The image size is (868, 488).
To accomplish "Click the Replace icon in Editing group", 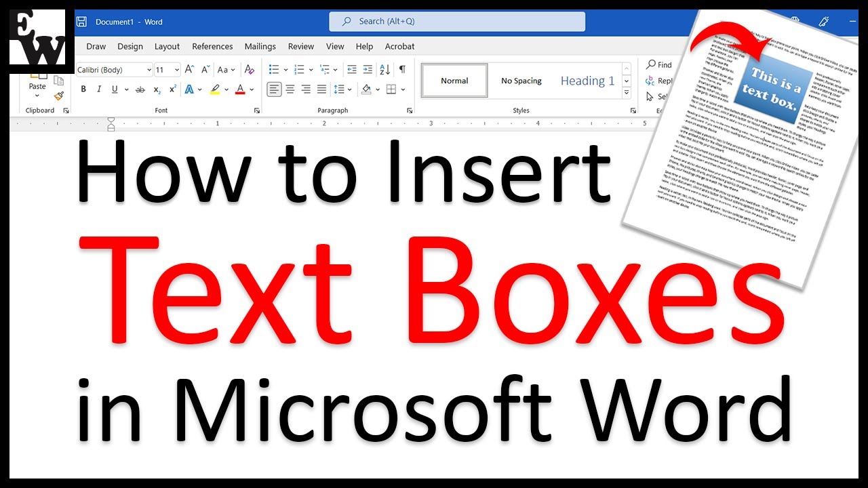I will [650, 81].
